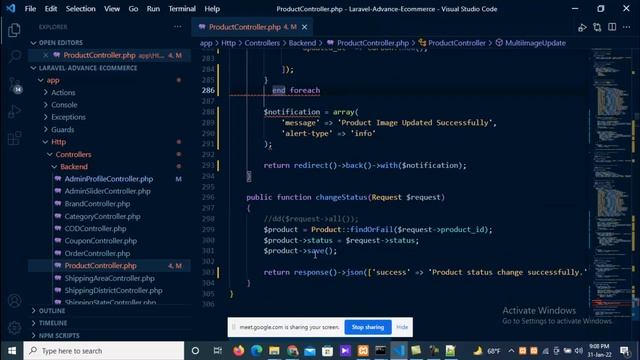Click the Http breadcrumb segment
Image resolution: width=640 pixels, height=360 pixels.
[228, 43]
